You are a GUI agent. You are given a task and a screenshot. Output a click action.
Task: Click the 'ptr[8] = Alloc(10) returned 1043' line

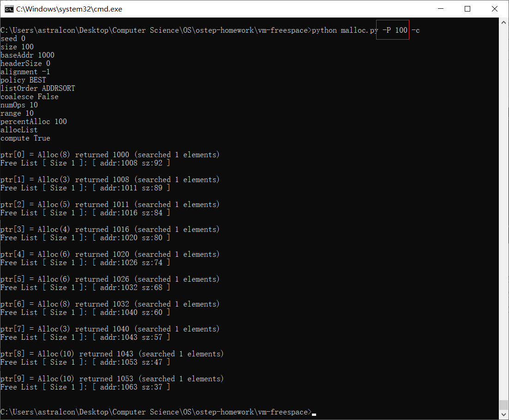point(112,354)
